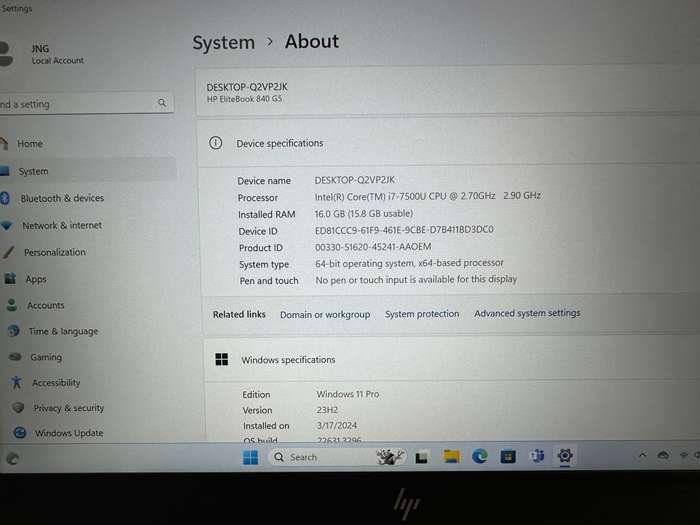The height and width of the screenshot is (525, 700).
Task: Click the Settings gear icon on taskbar
Action: click(565, 456)
